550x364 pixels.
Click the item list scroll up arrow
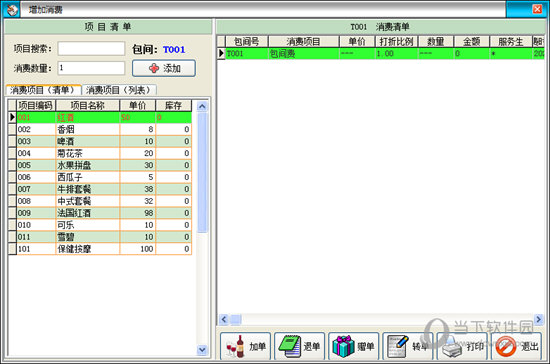pyautogui.click(x=202, y=106)
